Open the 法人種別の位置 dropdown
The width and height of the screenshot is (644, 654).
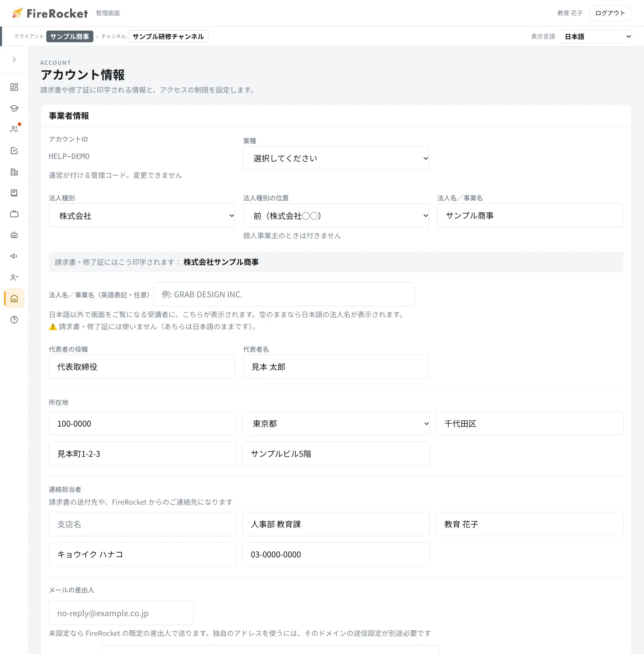336,215
